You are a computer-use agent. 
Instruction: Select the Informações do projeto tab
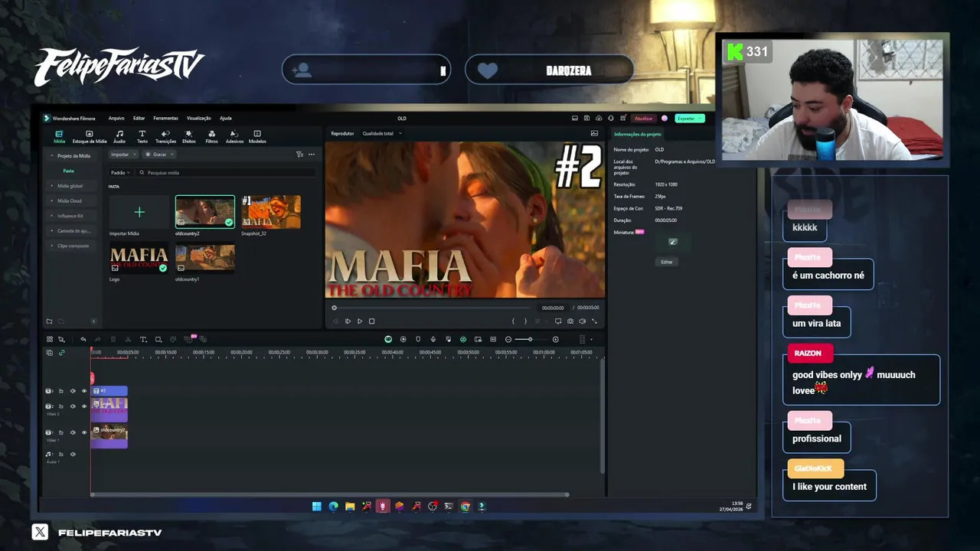(638, 134)
